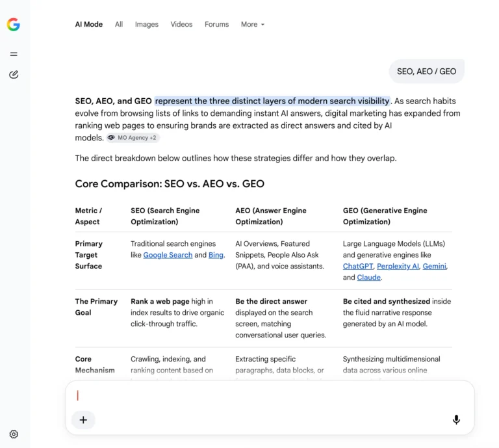Screen dimensions: 499x448
Task: Switch to the Images tab
Action: [147, 25]
